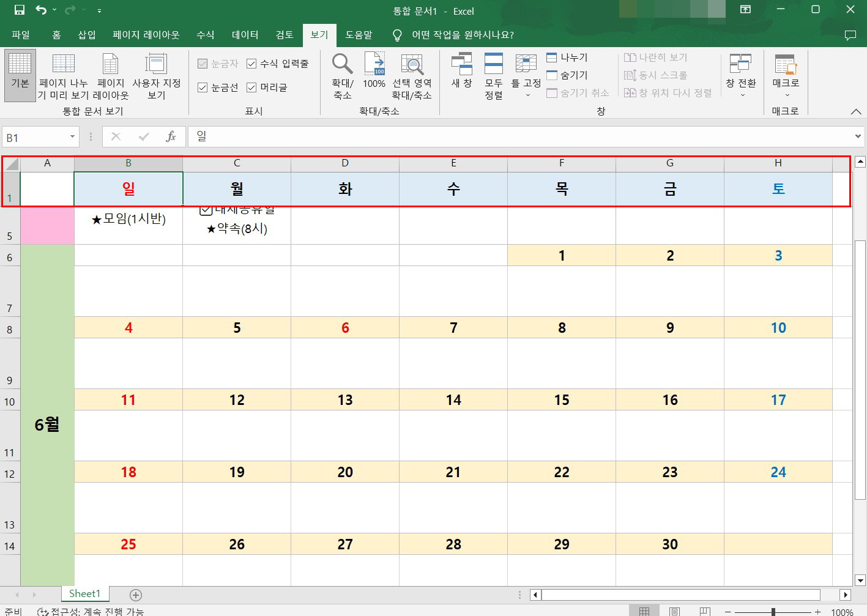Click vertical scrollbar down arrow
The height and width of the screenshot is (616, 867).
click(x=860, y=581)
